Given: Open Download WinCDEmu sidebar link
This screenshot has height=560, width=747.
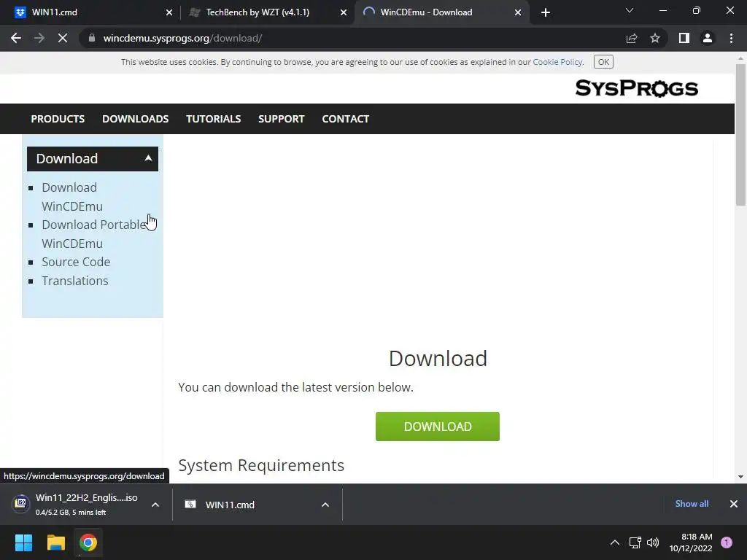Looking at the screenshot, I should pyautogui.click(x=72, y=197).
